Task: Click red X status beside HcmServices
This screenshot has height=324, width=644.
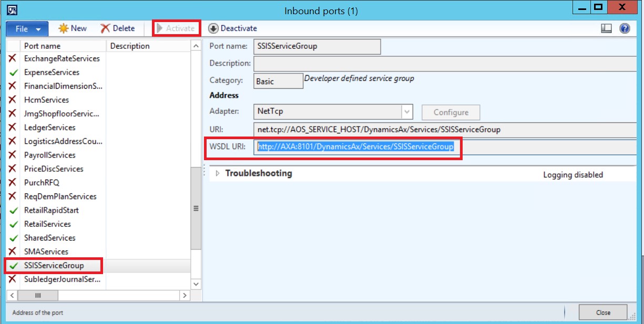Action: (x=13, y=100)
